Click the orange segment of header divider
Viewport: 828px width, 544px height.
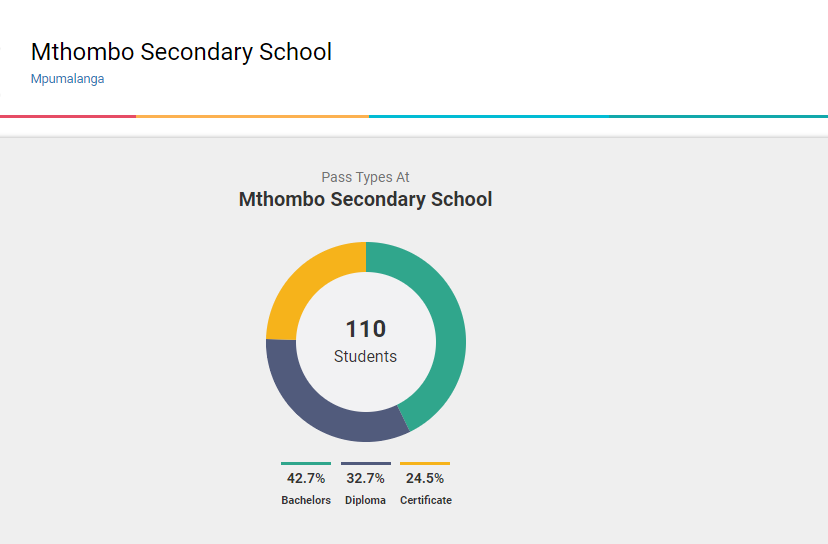[x=252, y=116]
